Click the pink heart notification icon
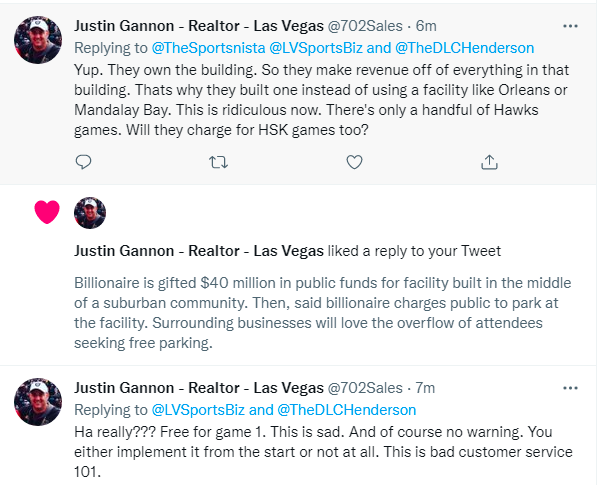This screenshot has height=485, width=605. (x=46, y=212)
